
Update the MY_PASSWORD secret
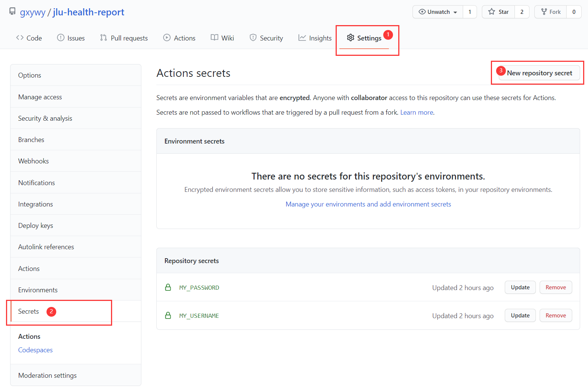click(520, 287)
